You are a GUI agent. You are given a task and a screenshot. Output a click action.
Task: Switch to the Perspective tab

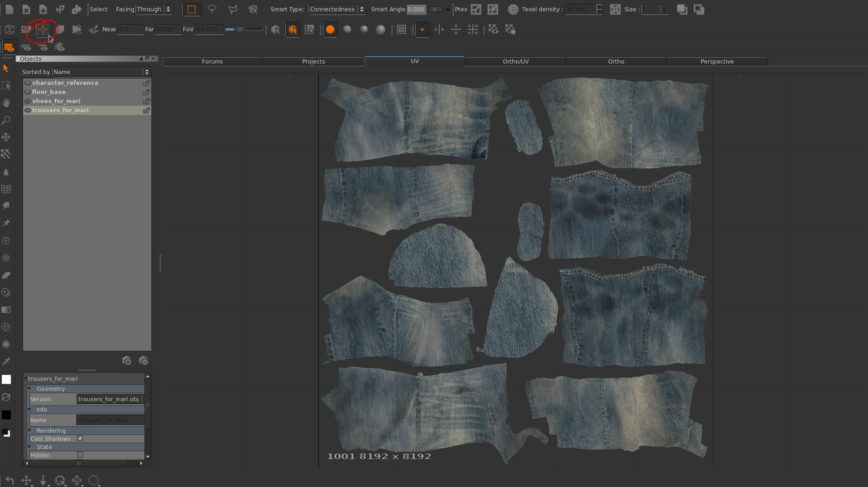[717, 61]
